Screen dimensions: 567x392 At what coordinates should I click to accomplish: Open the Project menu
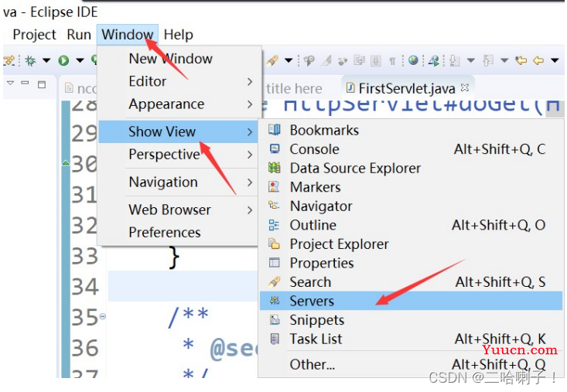coord(34,35)
